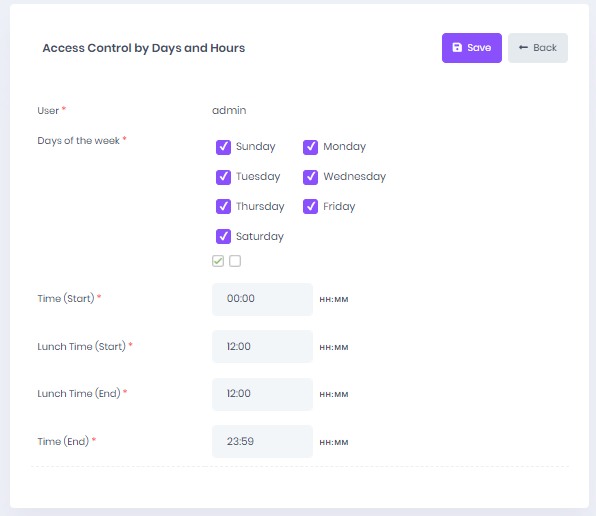Focus the Time (Start) field

click(x=262, y=299)
